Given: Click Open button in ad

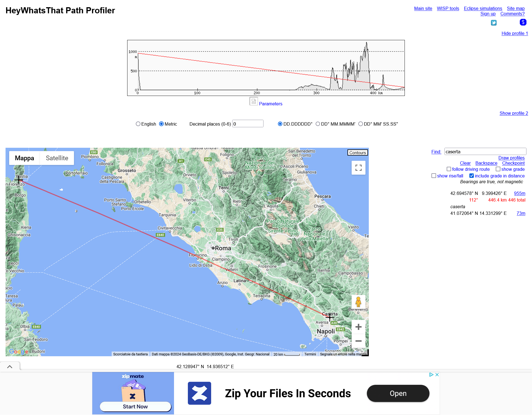Looking at the screenshot, I should [398, 393].
